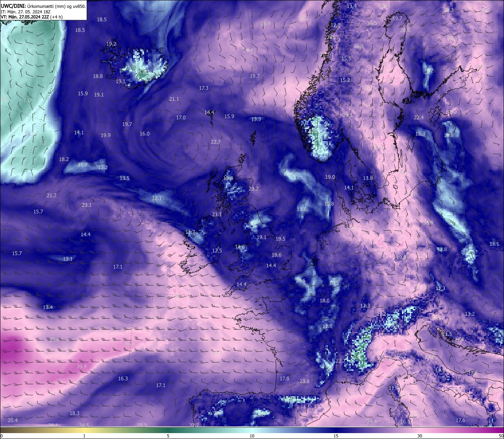Click the 17.6 map value
Screen dimensions: 504x439
(460, 420)
